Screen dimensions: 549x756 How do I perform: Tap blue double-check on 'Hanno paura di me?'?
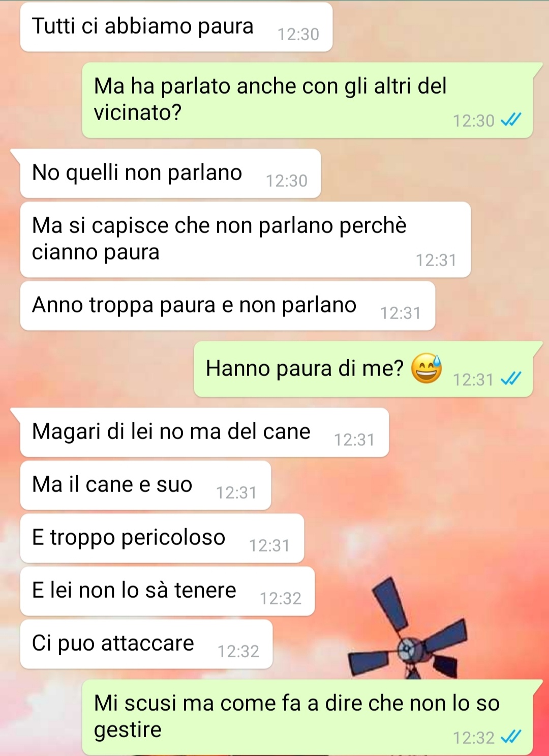[x=511, y=379]
